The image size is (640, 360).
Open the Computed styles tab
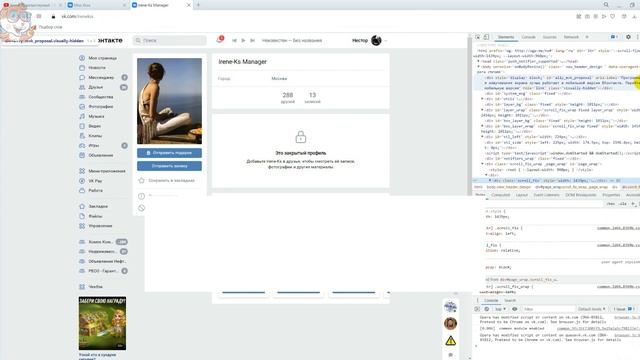point(501,195)
